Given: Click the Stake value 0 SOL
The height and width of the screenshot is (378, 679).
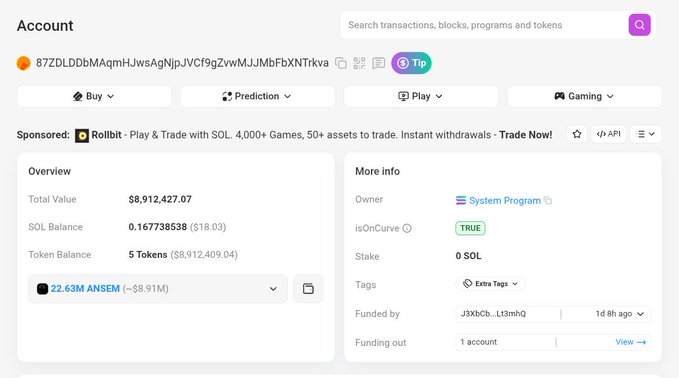Looking at the screenshot, I should point(468,256).
